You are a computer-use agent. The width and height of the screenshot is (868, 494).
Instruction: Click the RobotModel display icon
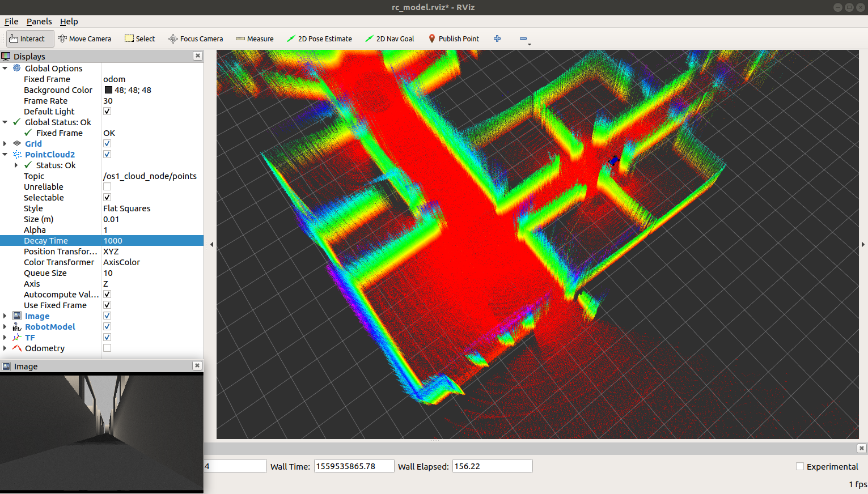point(17,326)
